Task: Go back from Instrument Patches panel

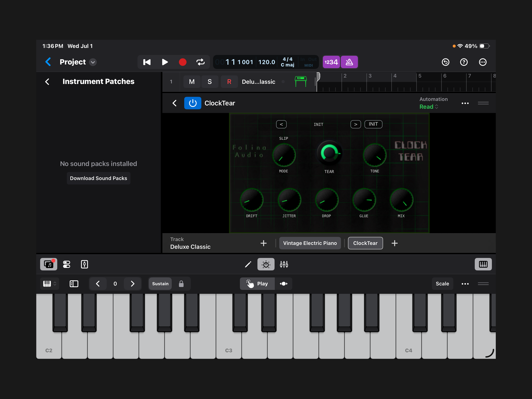Action: pyautogui.click(x=47, y=82)
